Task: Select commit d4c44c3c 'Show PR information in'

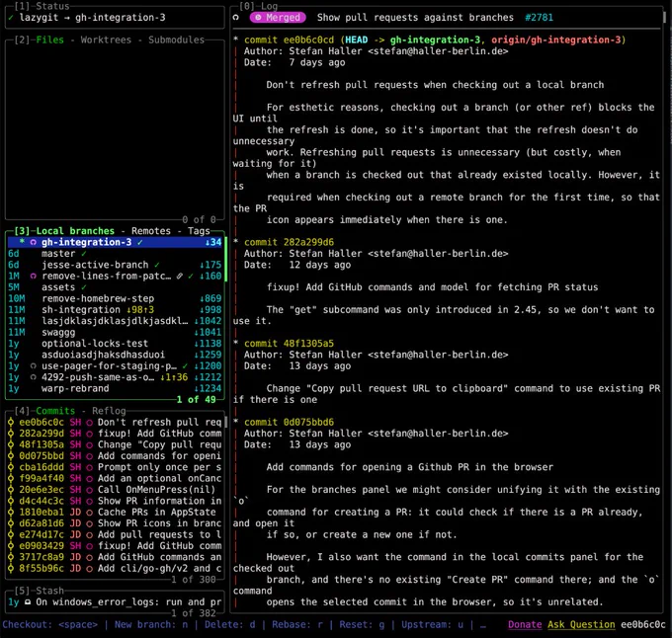Action: pos(115,501)
